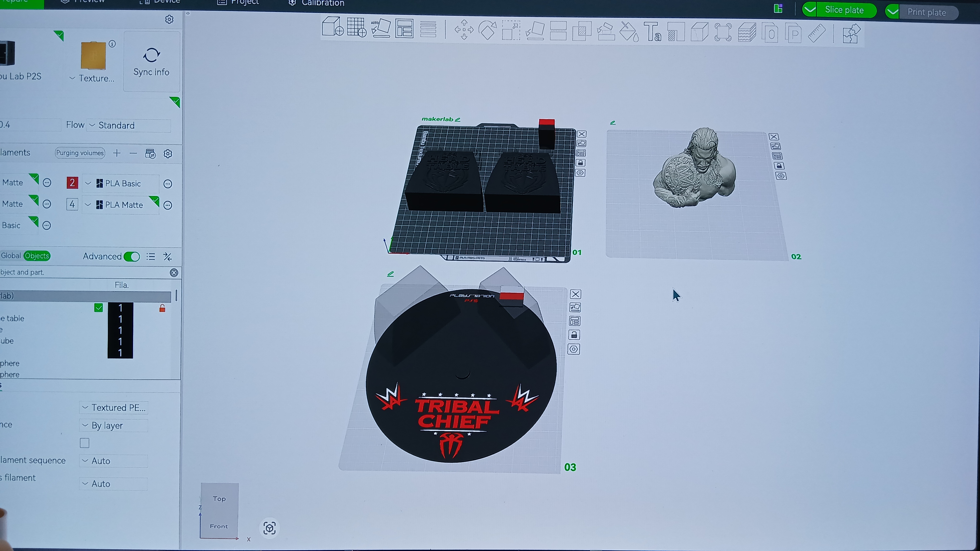980x551 pixels.
Task: Open the PLA Basic filament dropdown
Action: coord(121,184)
